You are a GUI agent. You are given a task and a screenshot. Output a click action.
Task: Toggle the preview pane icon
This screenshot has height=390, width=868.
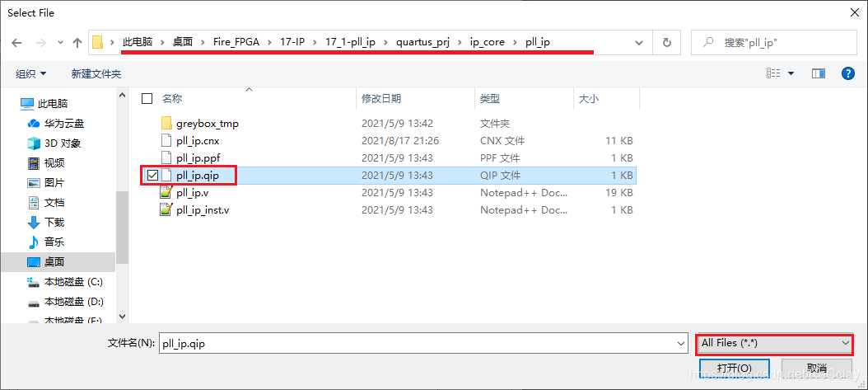tap(819, 73)
